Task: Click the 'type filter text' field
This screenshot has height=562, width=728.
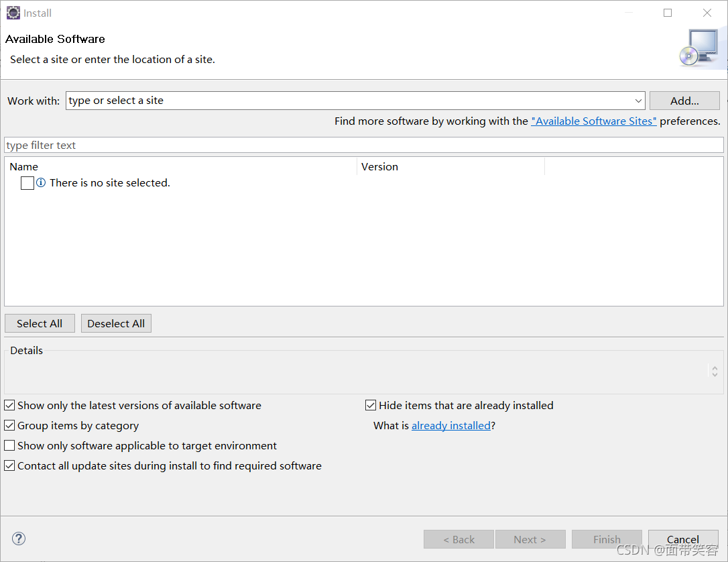Action: (x=364, y=145)
